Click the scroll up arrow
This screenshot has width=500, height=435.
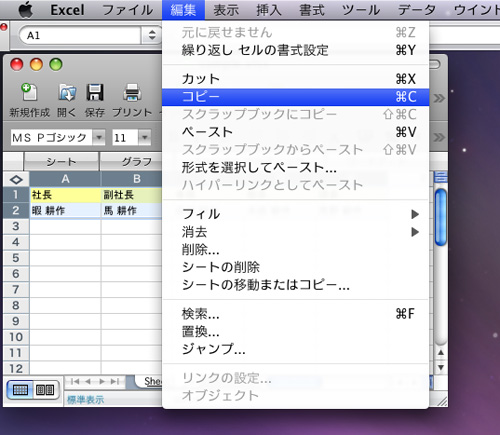441,352
